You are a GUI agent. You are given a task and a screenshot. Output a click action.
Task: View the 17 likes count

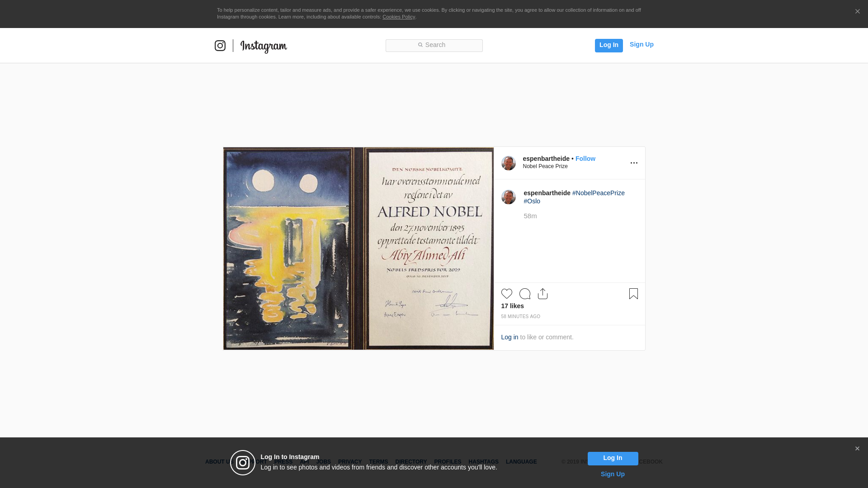tap(513, 306)
